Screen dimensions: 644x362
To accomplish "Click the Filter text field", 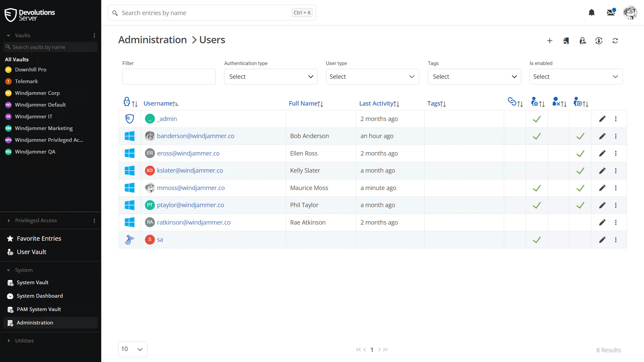I will (169, 77).
